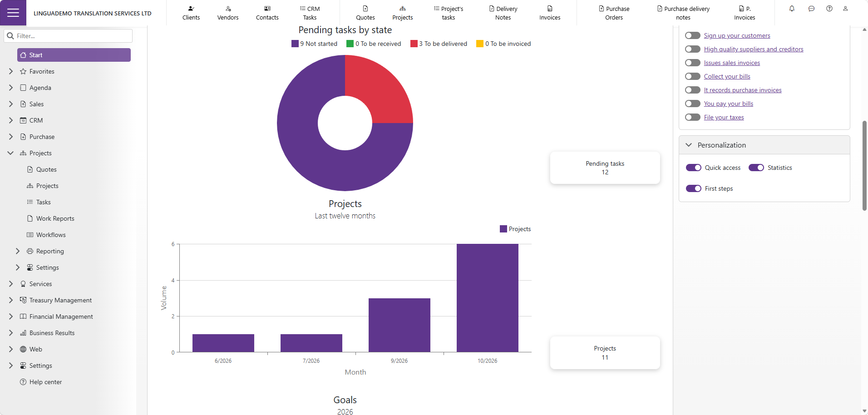The width and height of the screenshot is (868, 415).
Task: Expand the Reporting submenu
Action: pos(18,251)
